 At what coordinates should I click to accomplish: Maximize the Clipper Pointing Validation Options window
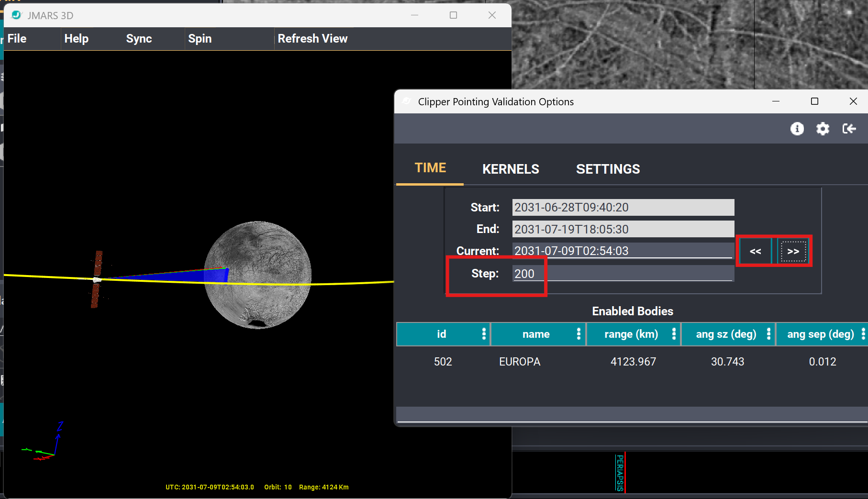point(814,101)
